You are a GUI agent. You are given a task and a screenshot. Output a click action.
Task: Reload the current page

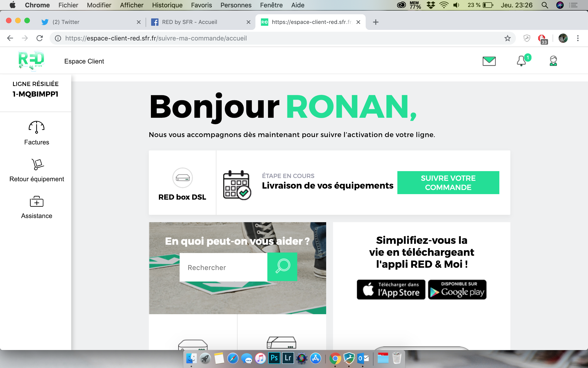coord(40,38)
